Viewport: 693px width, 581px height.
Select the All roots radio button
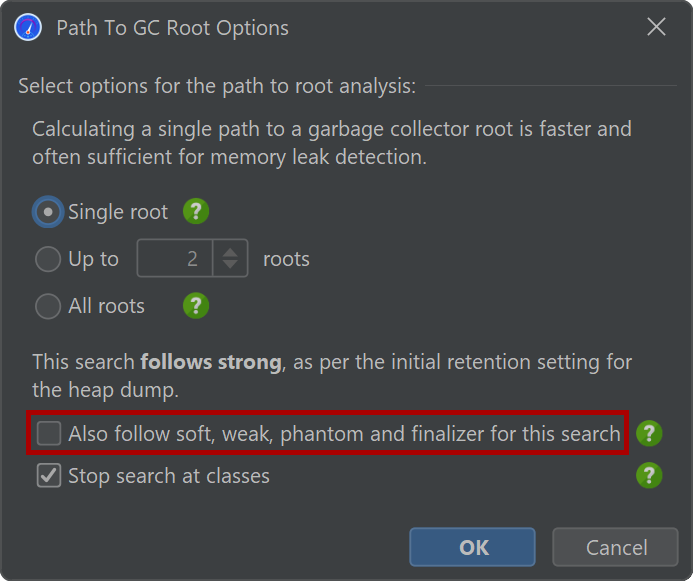[x=48, y=306]
